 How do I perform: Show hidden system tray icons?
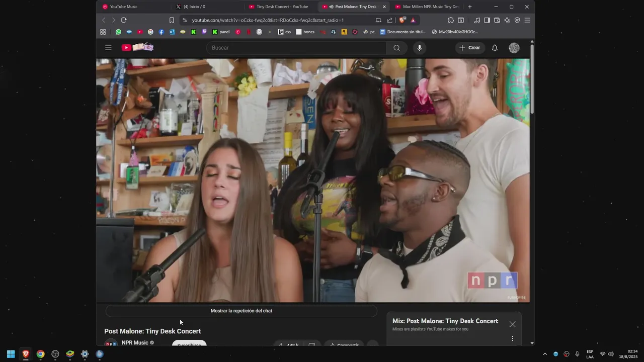[x=545, y=354]
